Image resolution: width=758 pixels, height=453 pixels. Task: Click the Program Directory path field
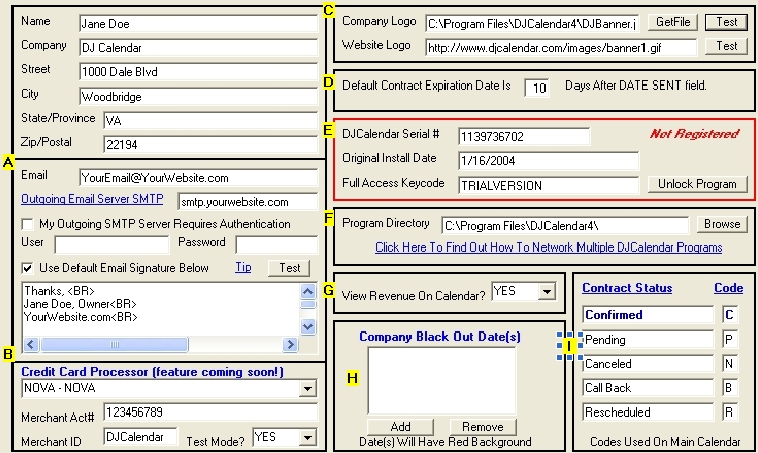click(565, 226)
